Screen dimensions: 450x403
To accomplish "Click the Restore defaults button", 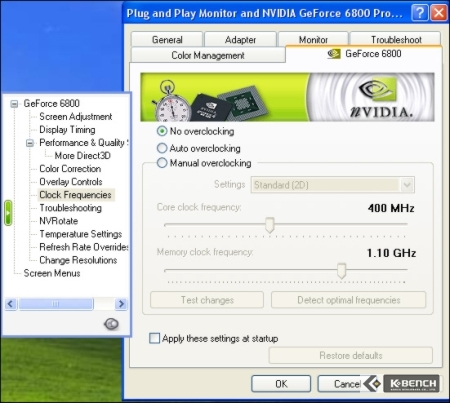I will coord(351,355).
